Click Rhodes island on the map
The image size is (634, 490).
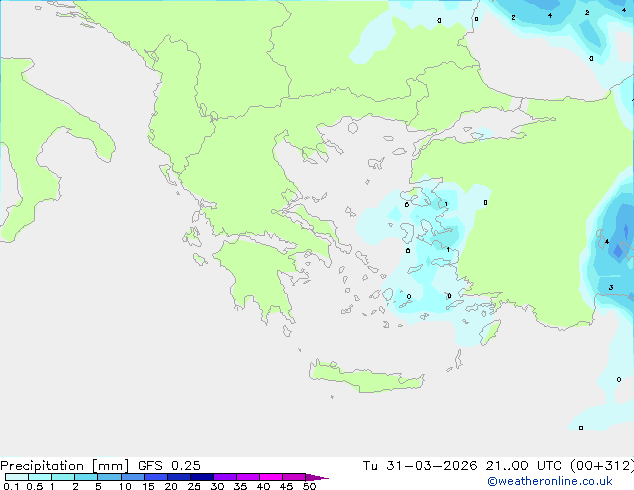tap(490, 332)
